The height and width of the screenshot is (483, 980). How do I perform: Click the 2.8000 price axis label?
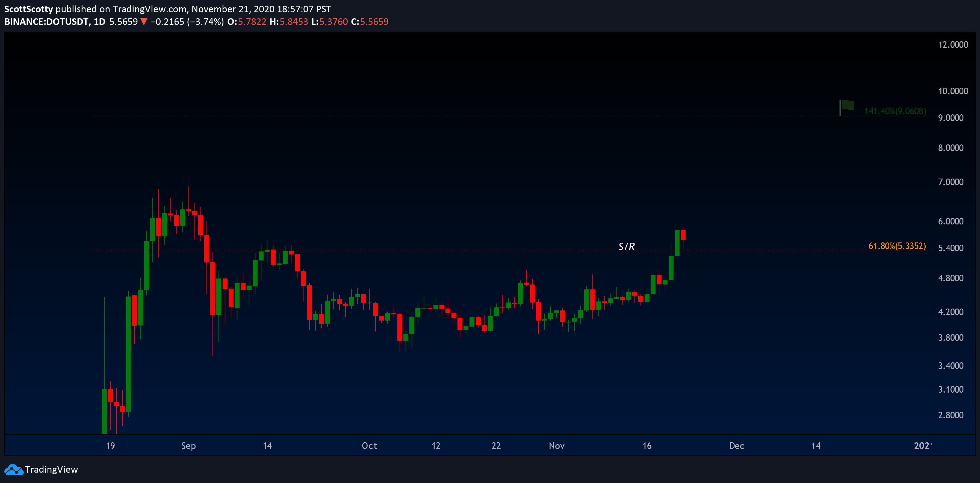tap(951, 415)
